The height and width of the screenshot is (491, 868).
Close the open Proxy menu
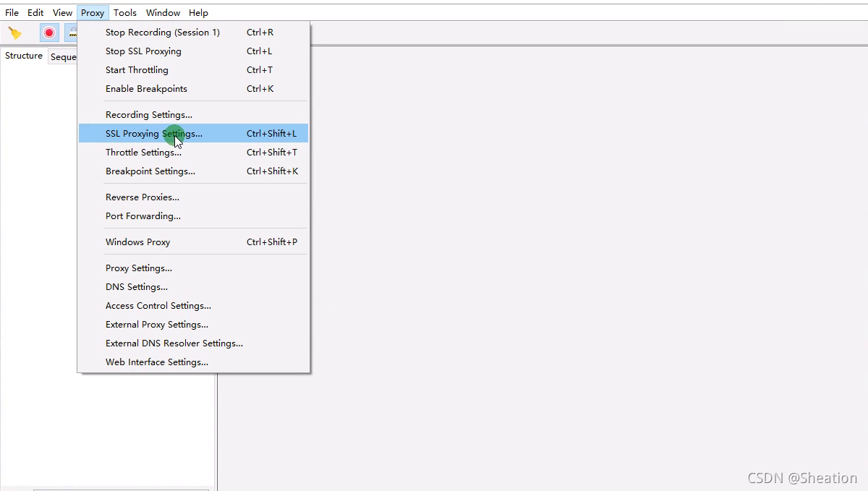(x=93, y=12)
